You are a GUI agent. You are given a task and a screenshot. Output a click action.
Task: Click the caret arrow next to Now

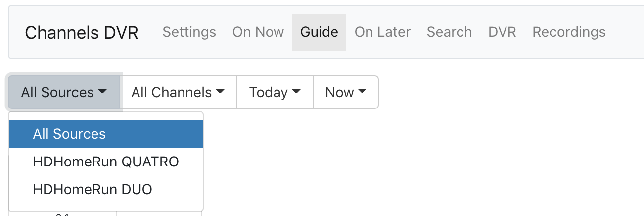(362, 92)
